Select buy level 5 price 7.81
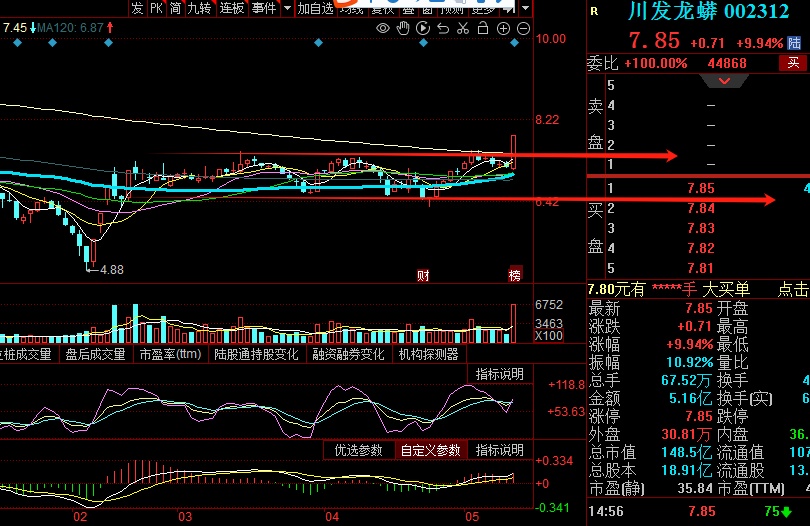 coord(700,268)
